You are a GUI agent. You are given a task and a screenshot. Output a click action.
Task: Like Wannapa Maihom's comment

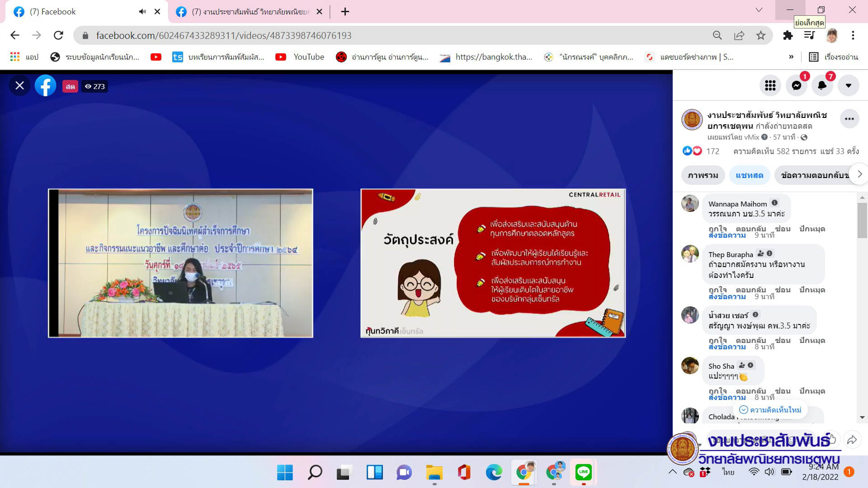point(717,229)
